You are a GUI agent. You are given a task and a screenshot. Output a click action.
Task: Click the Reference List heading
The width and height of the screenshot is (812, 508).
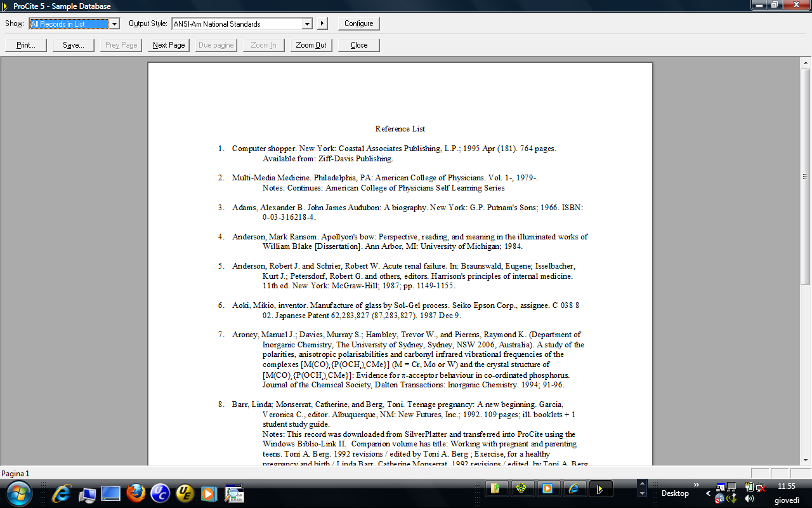click(400, 128)
